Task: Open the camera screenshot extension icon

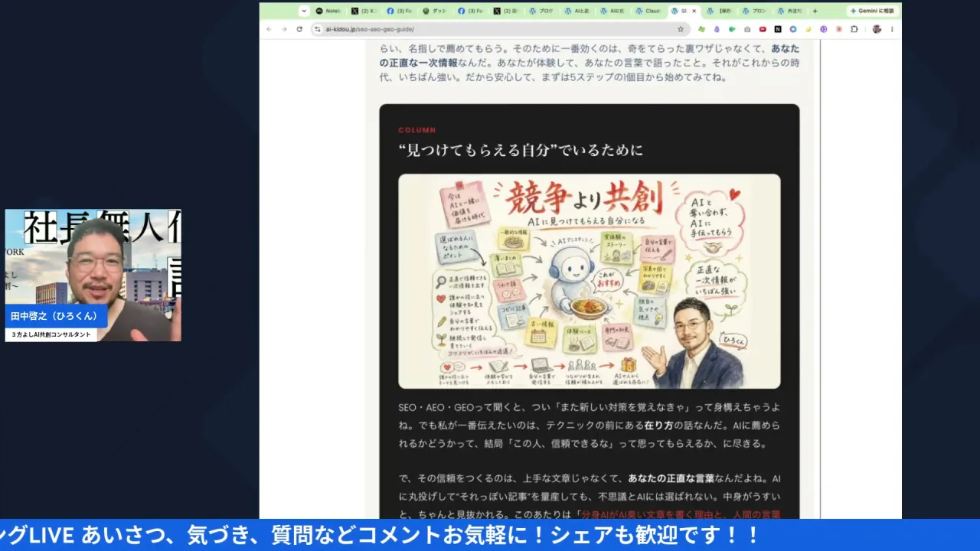Action: pyautogui.click(x=747, y=29)
